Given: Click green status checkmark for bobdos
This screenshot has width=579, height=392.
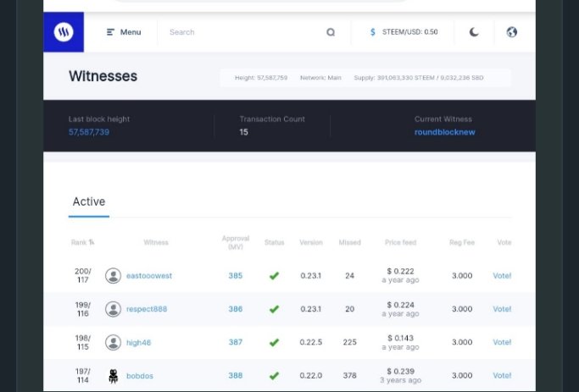Looking at the screenshot, I should point(274,376).
